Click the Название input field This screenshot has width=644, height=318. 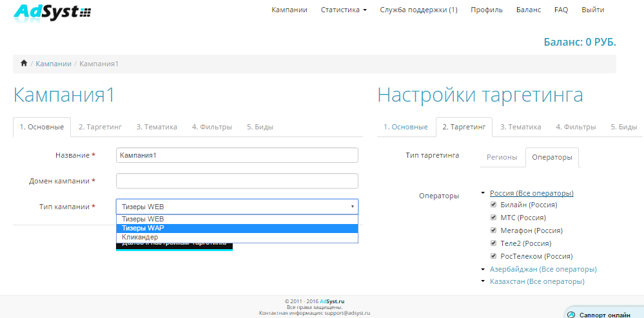(237, 156)
